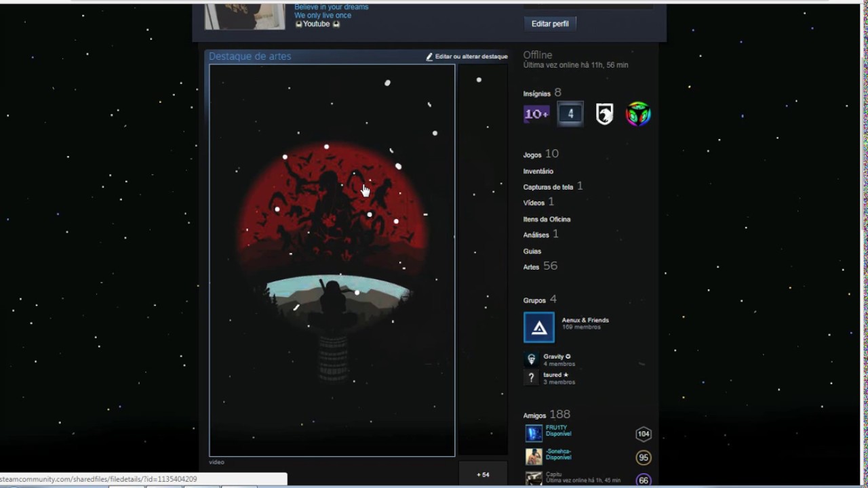Image resolution: width=868 pixels, height=488 pixels.
Task: Open the 10+ years of service badge
Action: [x=536, y=114]
